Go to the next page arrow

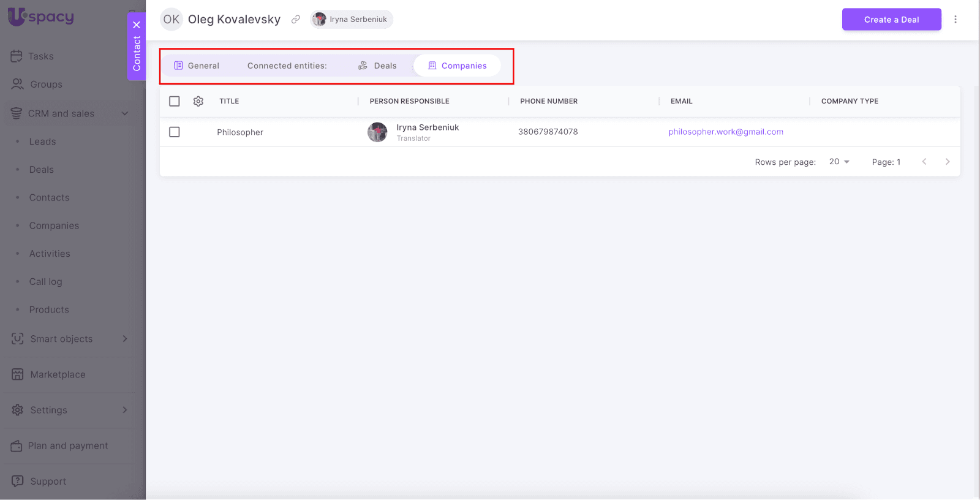pos(947,162)
